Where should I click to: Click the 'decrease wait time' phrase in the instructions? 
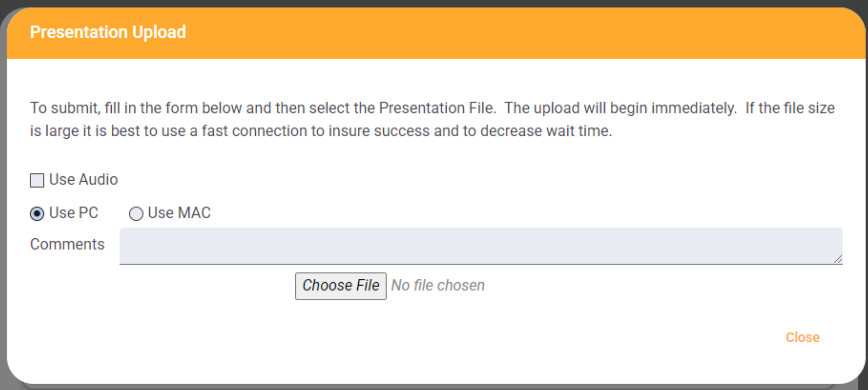[546, 131]
